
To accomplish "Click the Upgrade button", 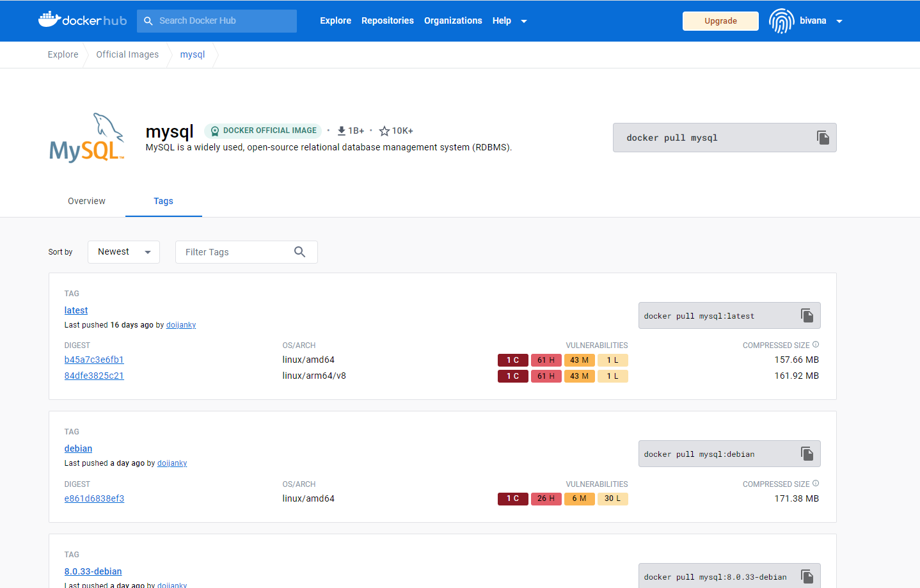I will click(720, 21).
